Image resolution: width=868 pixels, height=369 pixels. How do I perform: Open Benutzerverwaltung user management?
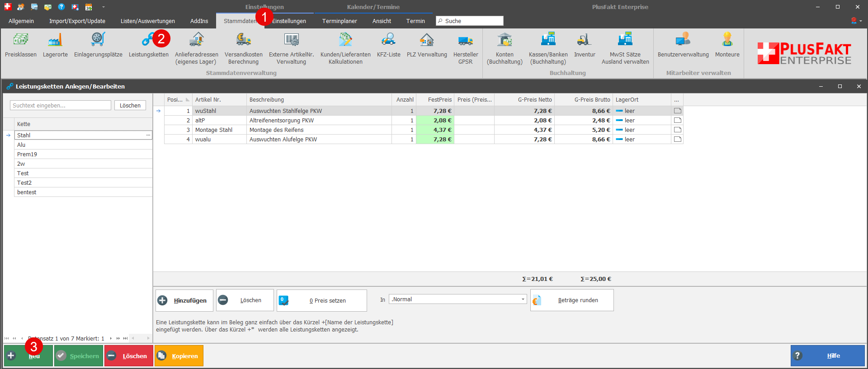(x=683, y=45)
